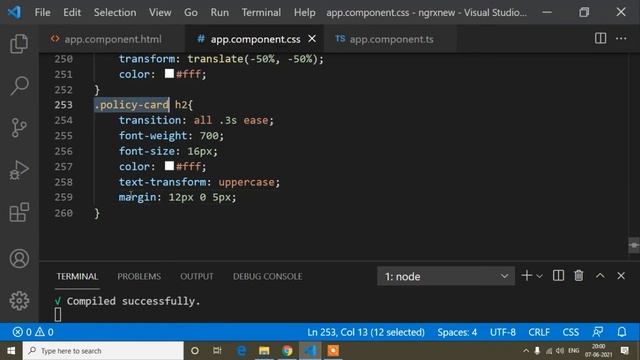640x360 pixels.
Task: Open the editor More Actions ellipsis
Action: [x=621, y=38]
